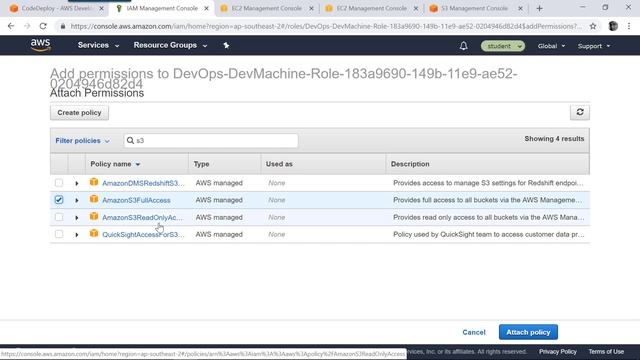The height and width of the screenshot is (360, 640).
Task: Click 'Policy used by QuickSight team' description
Action: (x=489, y=235)
